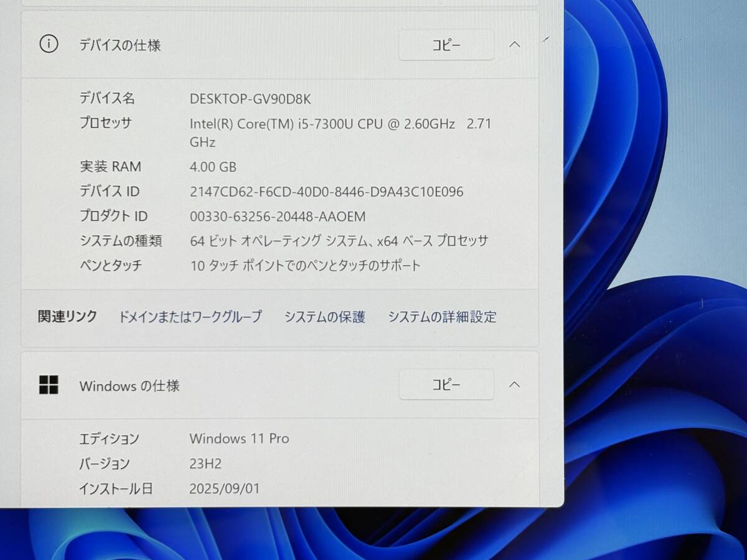Select the version value 23H2
The image size is (747, 560).
click(205, 464)
